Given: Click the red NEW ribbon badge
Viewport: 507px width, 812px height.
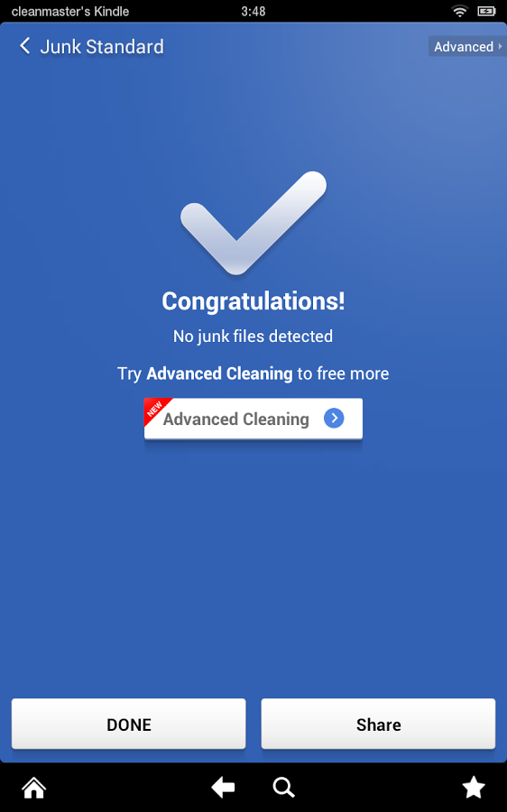Looking at the screenshot, I should click(155, 409).
